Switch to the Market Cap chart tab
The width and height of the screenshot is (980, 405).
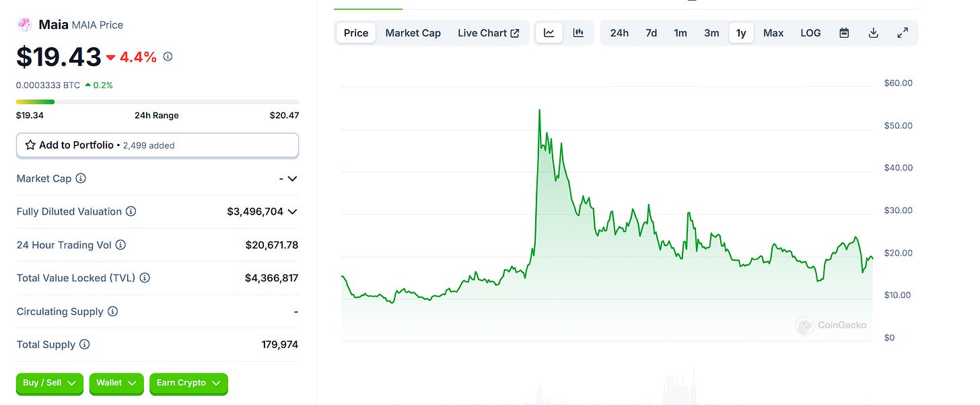pos(413,32)
